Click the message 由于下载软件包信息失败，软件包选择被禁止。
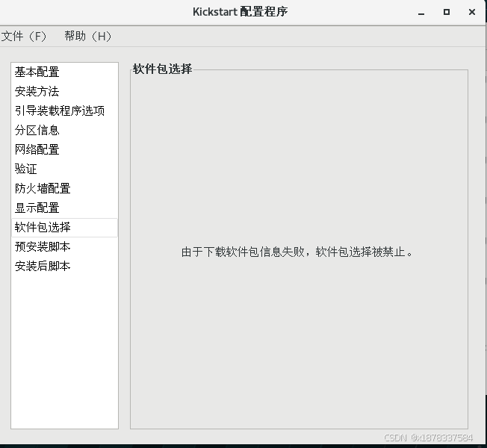This screenshot has height=448, width=487. coord(297,252)
